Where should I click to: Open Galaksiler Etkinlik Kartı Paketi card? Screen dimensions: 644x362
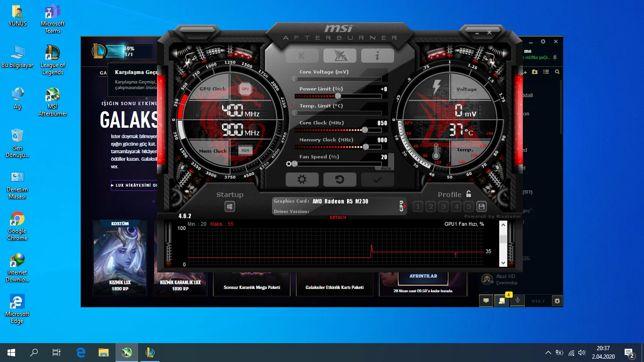point(334,284)
